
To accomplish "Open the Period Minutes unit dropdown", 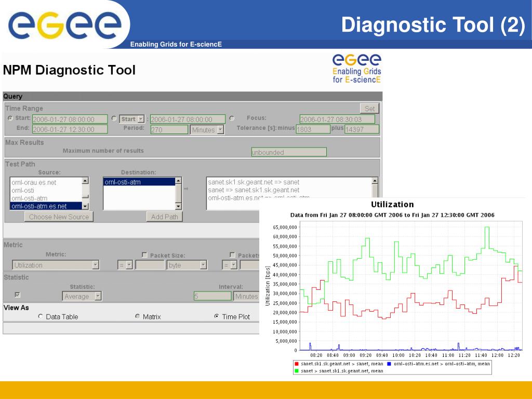I will point(207,129).
